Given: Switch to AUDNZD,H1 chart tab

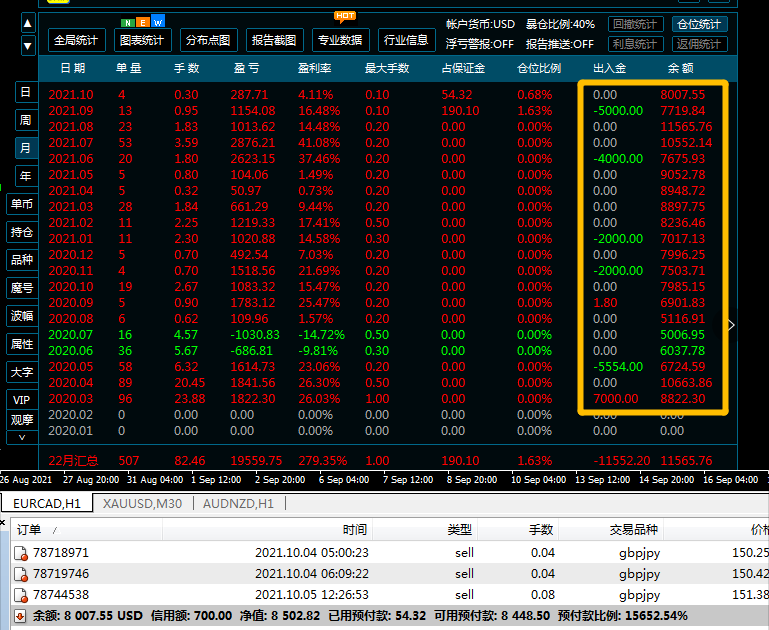Looking at the screenshot, I should click(238, 504).
